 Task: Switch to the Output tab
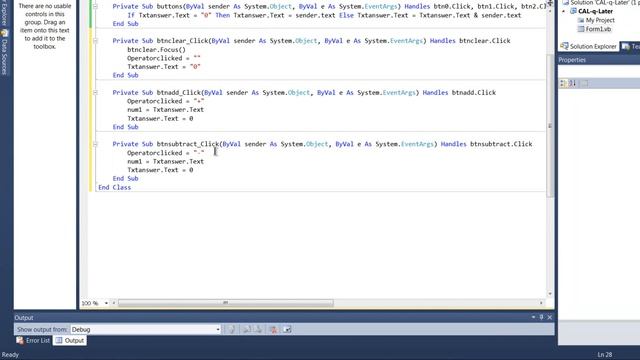pos(69,340)
